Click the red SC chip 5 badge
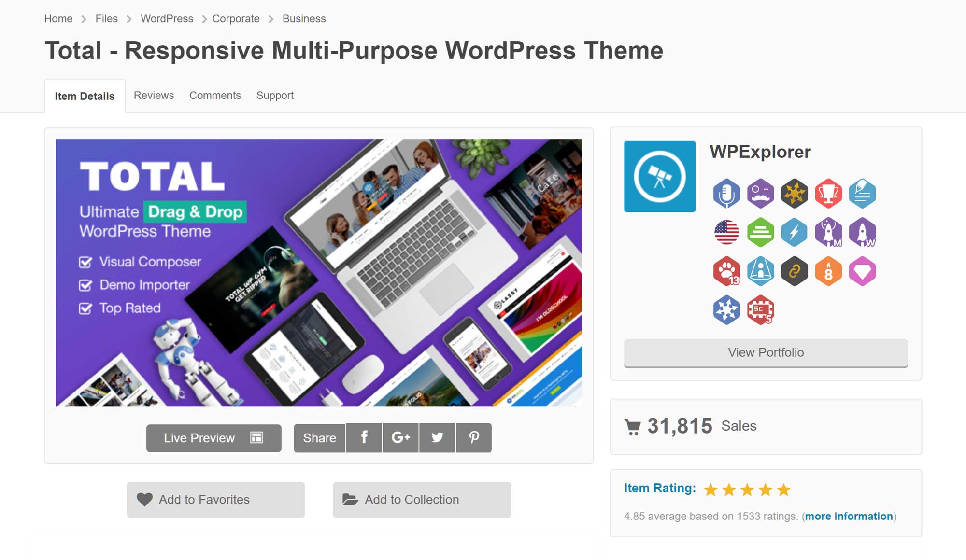This screenshot has height=560, width=966. click(761, 309)
